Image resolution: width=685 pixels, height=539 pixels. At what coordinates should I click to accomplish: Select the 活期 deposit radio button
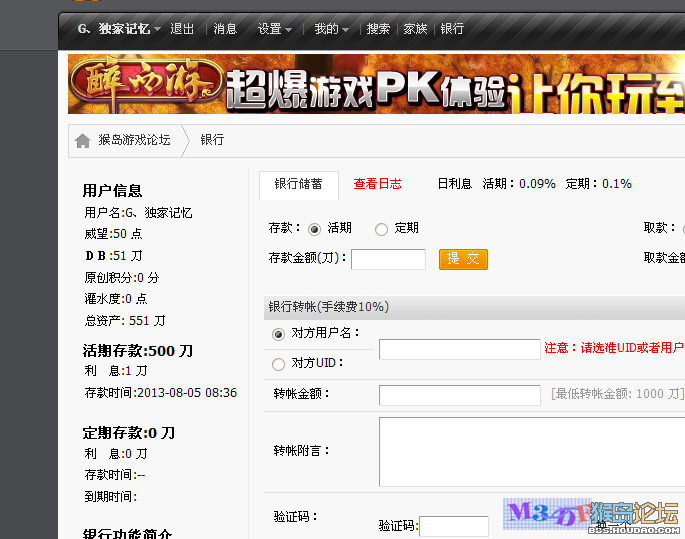[x=315, y=229]
